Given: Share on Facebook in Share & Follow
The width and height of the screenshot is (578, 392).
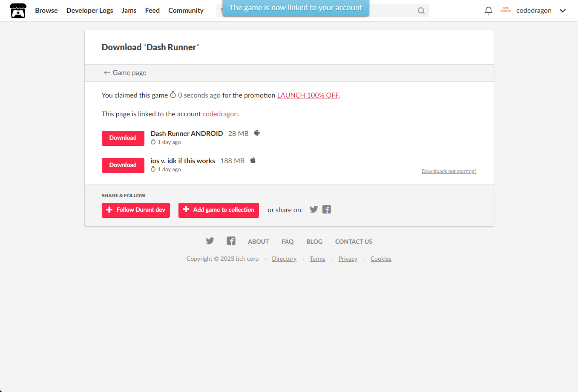Looking at the screenshot, I should (327, 209).
